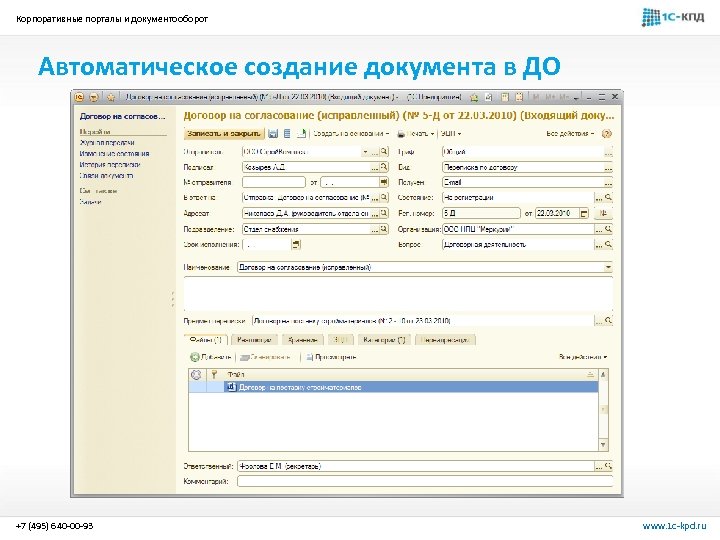Click the large description text area below Наименование
This screenshot has width=720, height=540.
[398, 294]
